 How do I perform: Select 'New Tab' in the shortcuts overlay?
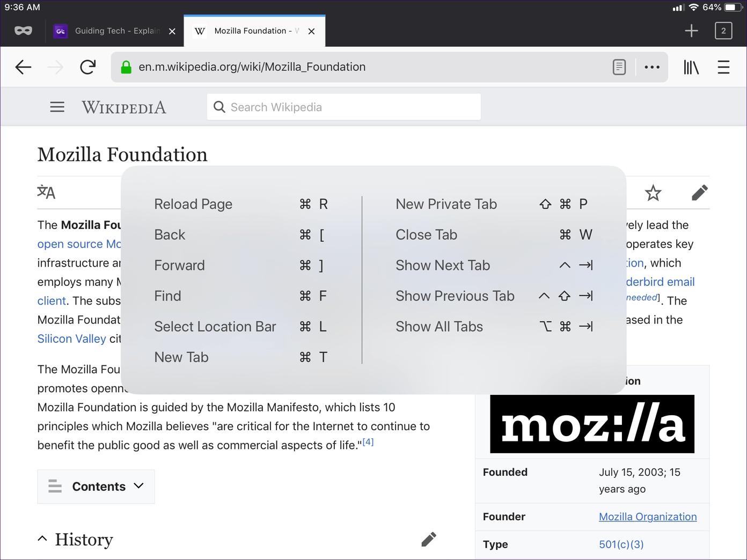(x=241, y=357)
